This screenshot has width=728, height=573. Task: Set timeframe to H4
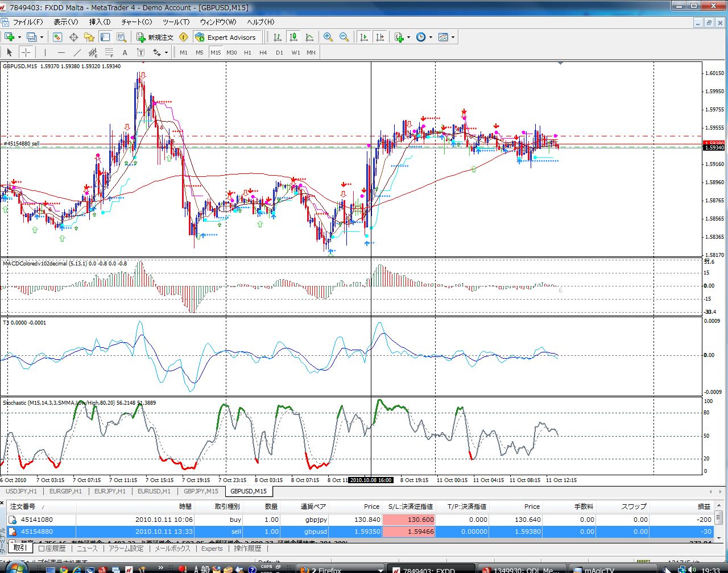tap(263, 52)
